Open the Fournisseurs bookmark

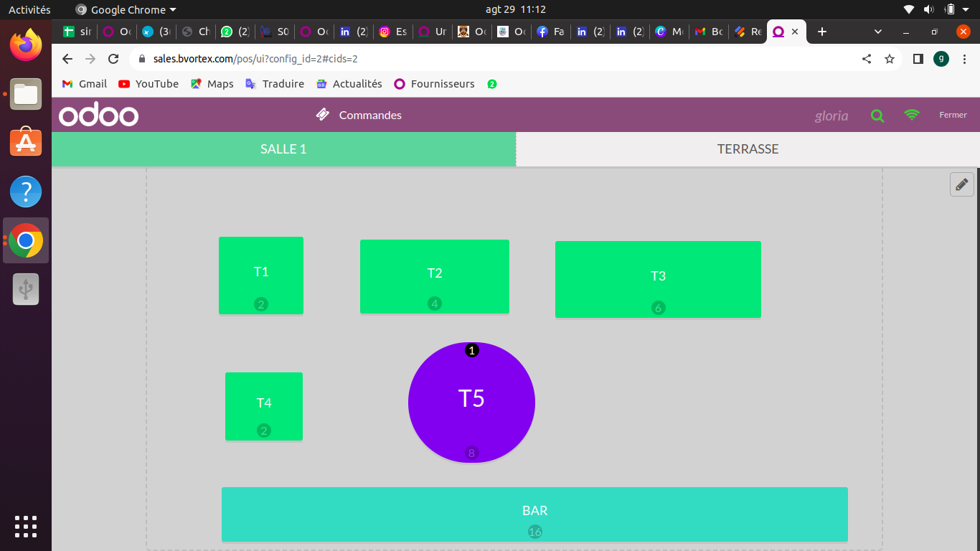(x=434, y=84)
